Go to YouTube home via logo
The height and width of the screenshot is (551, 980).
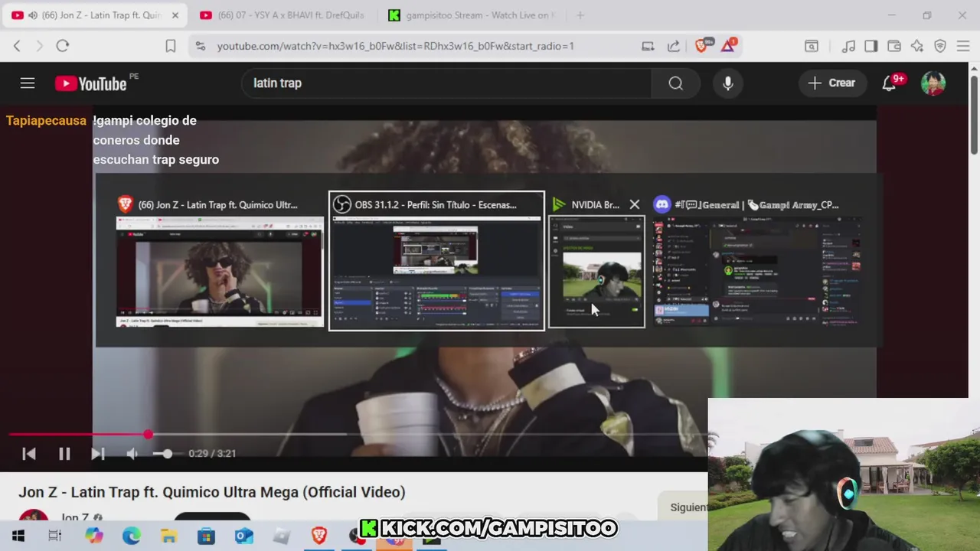point(91,83)
